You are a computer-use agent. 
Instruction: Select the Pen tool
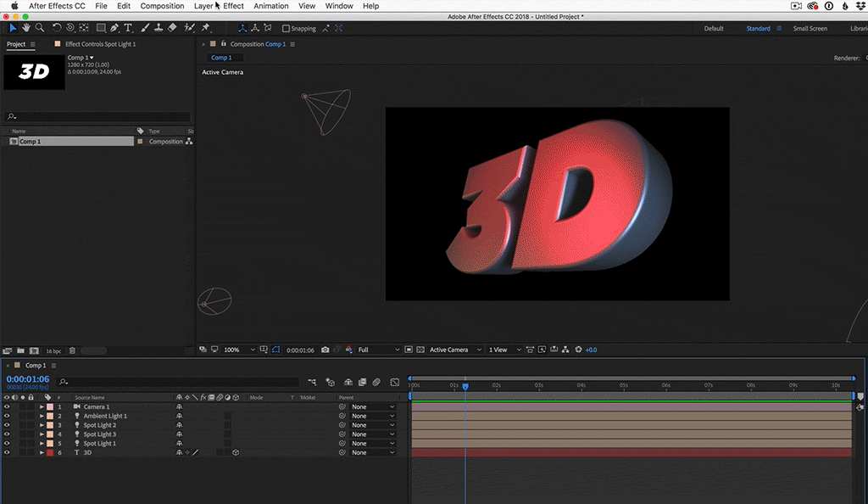[x=114, y=28]
